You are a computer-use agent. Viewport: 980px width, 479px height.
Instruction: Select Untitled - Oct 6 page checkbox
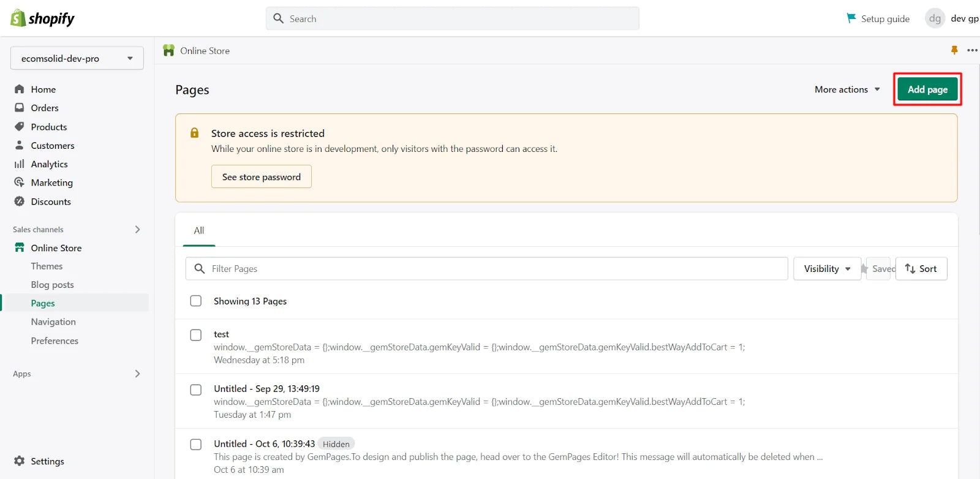[196, 444]
